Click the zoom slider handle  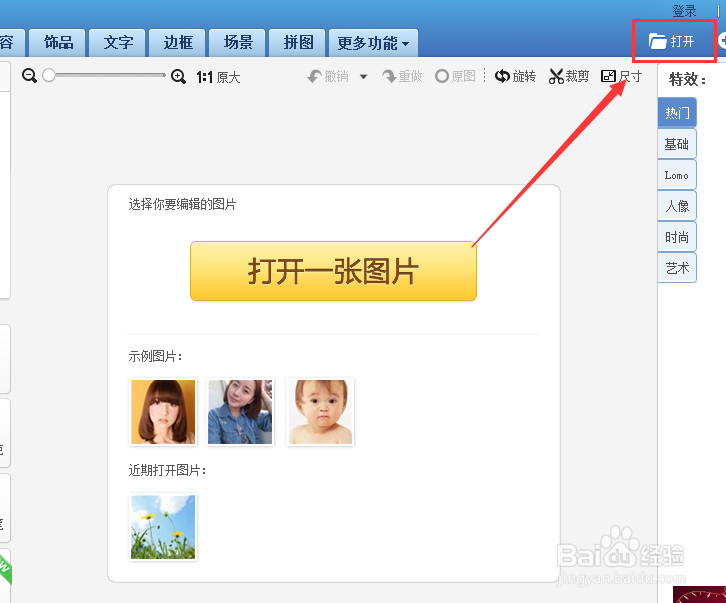coord(49,75)
